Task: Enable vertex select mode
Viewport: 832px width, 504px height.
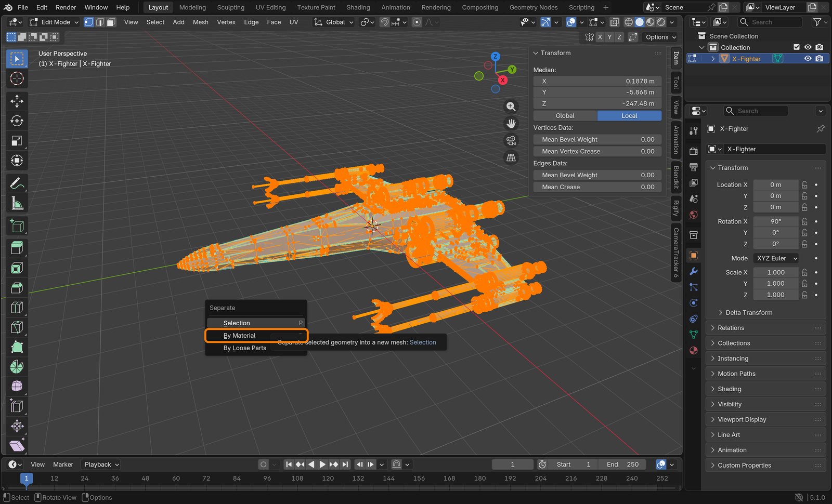Action: pyautogui.click(x=89, y=22)
